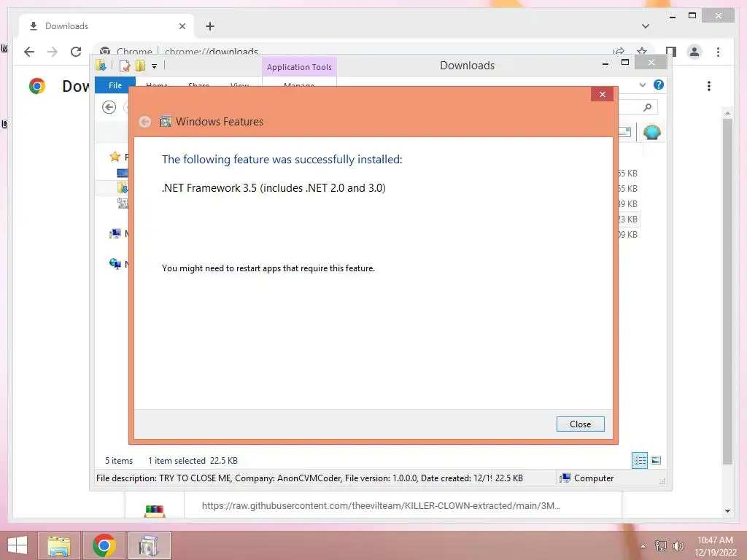Click the network tray icon
This screenshot has width=747, height=560.
pyautogui.click(x=660, y=545)
